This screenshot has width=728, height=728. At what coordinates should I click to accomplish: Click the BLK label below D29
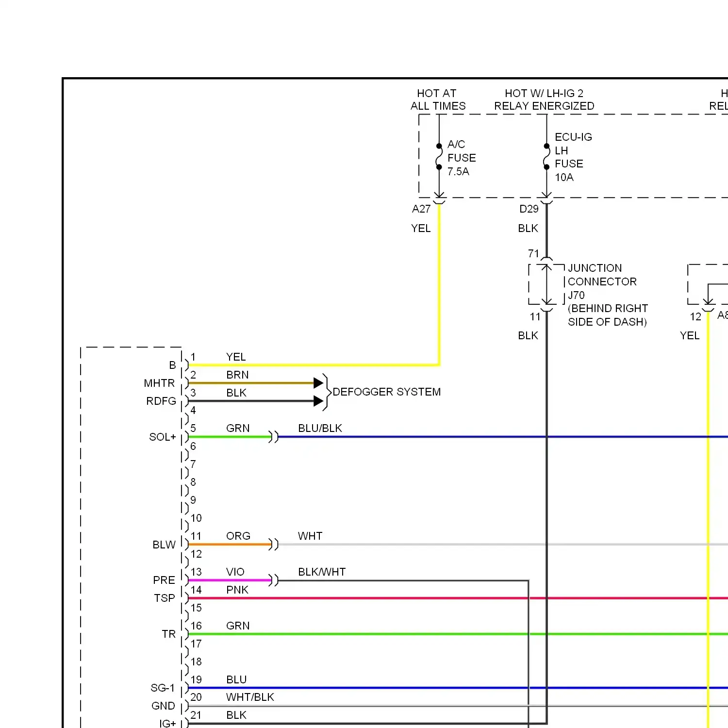[528, 228]
